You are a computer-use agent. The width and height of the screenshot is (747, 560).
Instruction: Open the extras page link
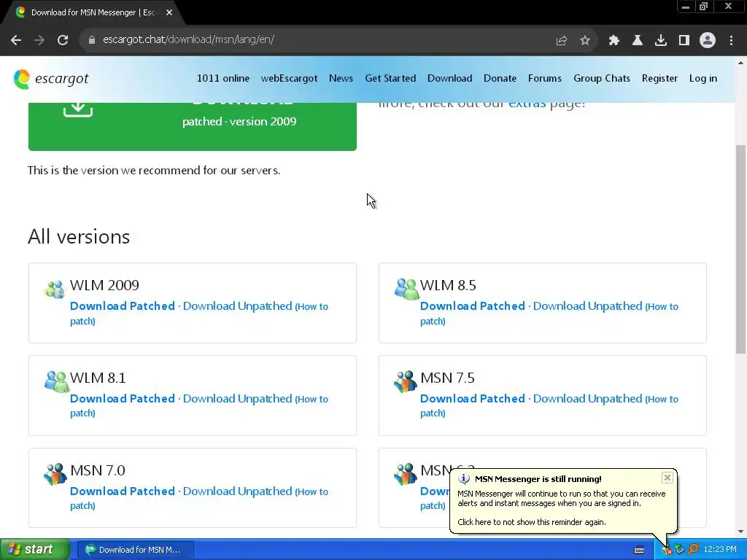point(527,104)
